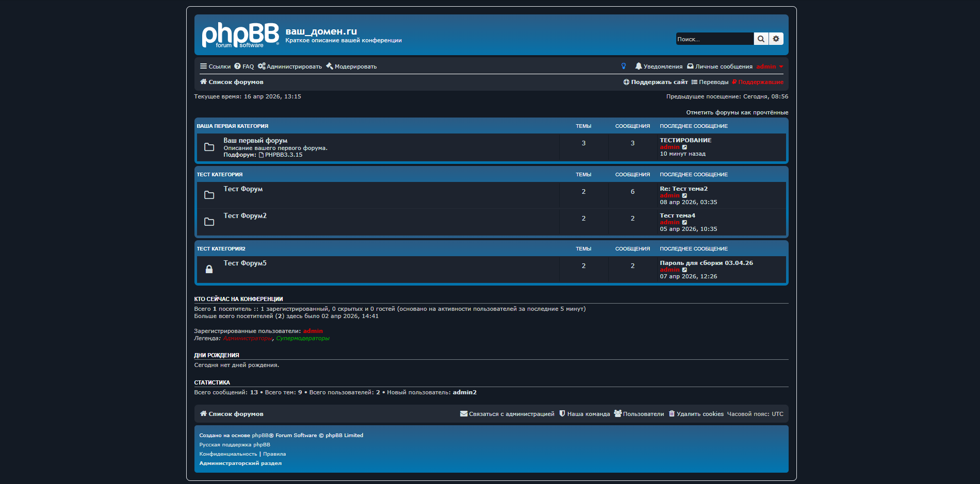Image resolution: width=980 pixels, height=484 pixels.
Task: Open Личные сообщения inbox
Action: click(720, 66)
